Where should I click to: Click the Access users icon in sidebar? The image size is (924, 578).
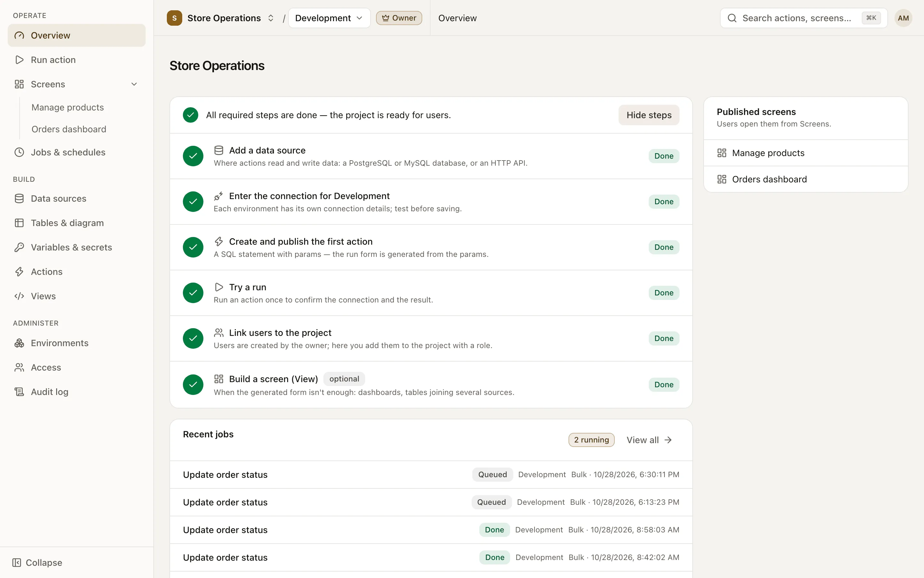pyautogui.click(x=19, y=368)
